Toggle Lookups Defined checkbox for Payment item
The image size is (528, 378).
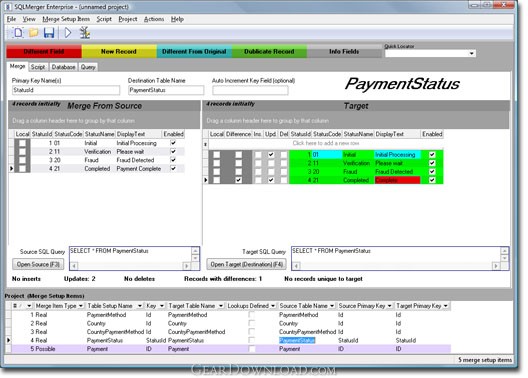tap(251, 349)
